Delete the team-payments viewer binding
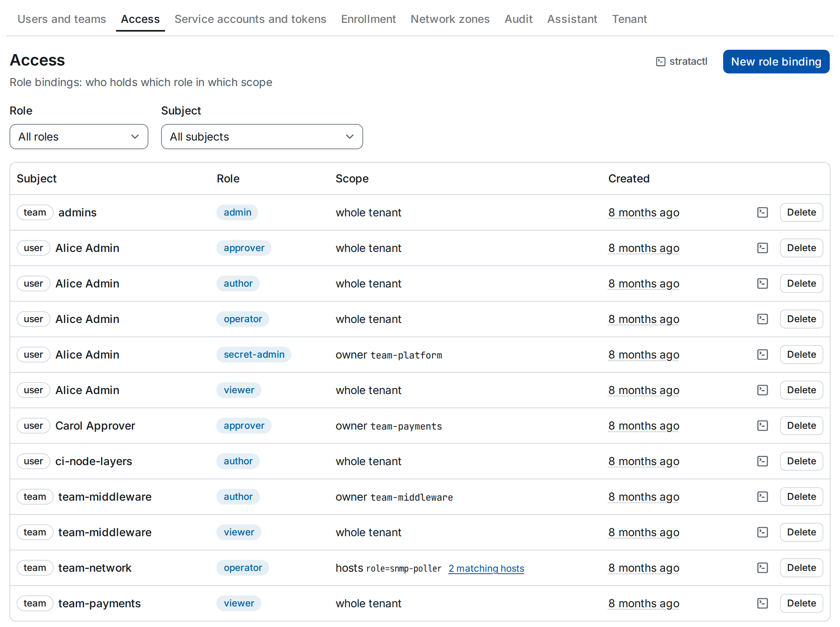 801,603
